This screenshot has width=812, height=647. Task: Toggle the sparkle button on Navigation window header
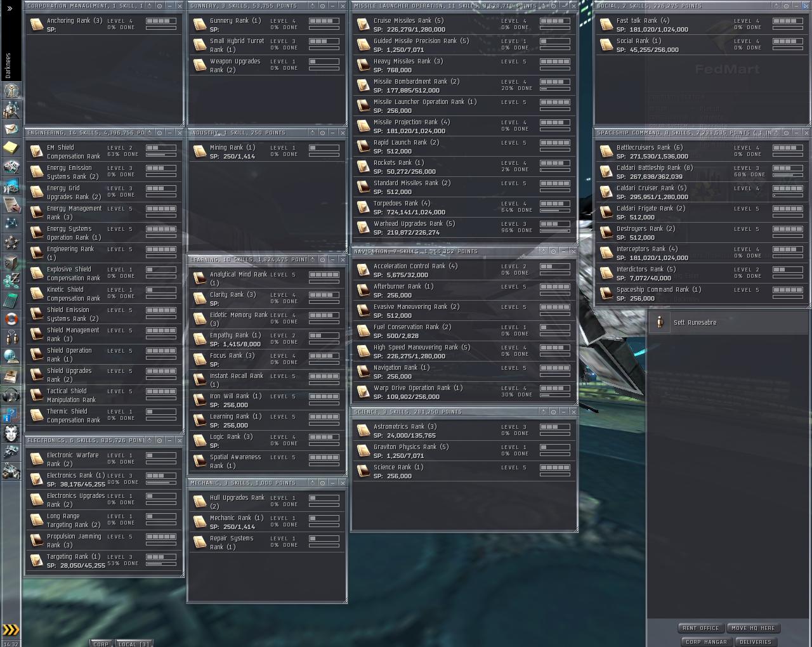[x=544, y=251]
